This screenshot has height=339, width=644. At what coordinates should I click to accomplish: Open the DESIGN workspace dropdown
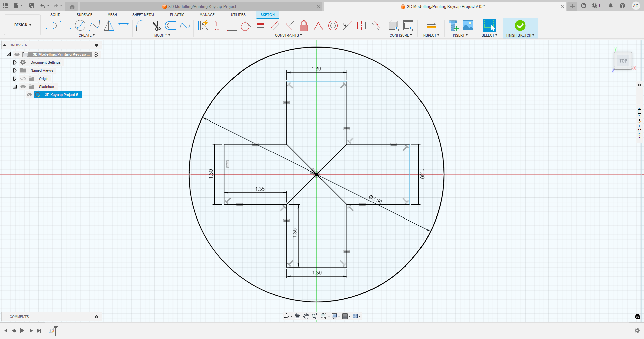[x=22, y=25]
